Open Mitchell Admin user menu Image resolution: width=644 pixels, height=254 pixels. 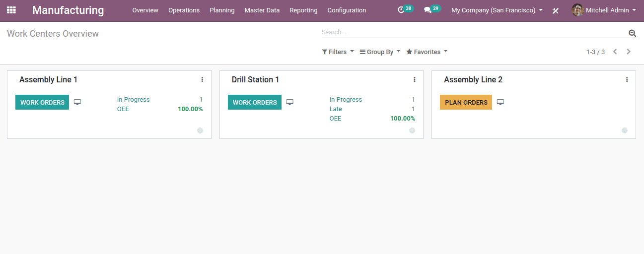click(x=604, y=10)
